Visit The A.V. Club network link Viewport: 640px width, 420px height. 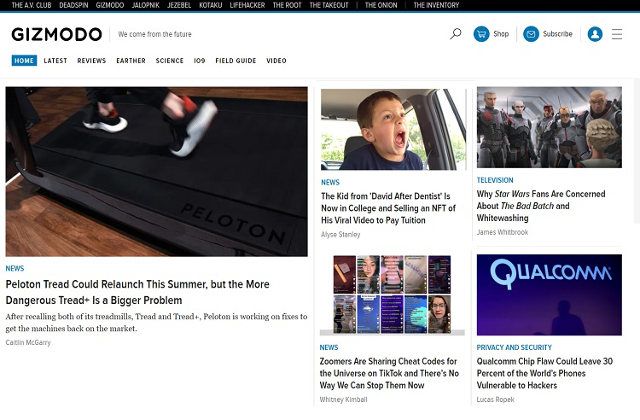31,5
